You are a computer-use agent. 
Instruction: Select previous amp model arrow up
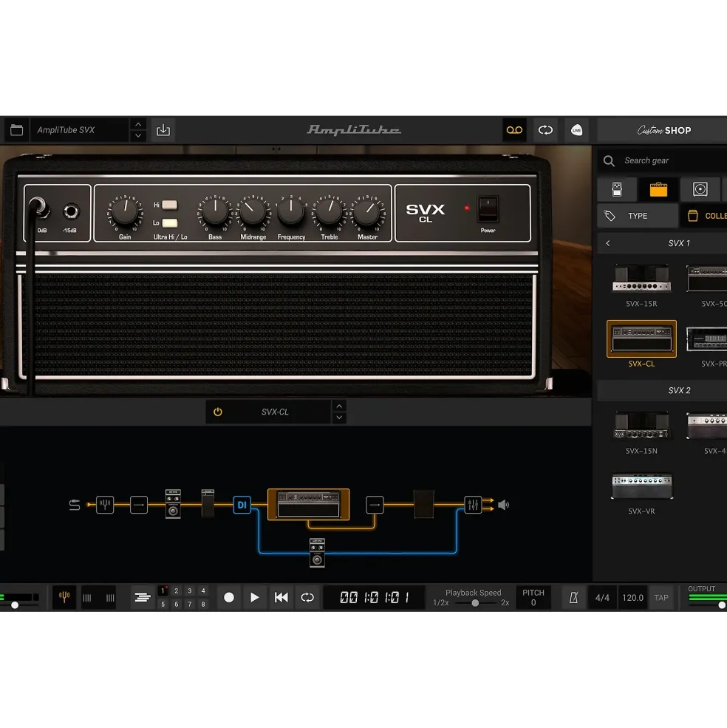click(339, 406)
